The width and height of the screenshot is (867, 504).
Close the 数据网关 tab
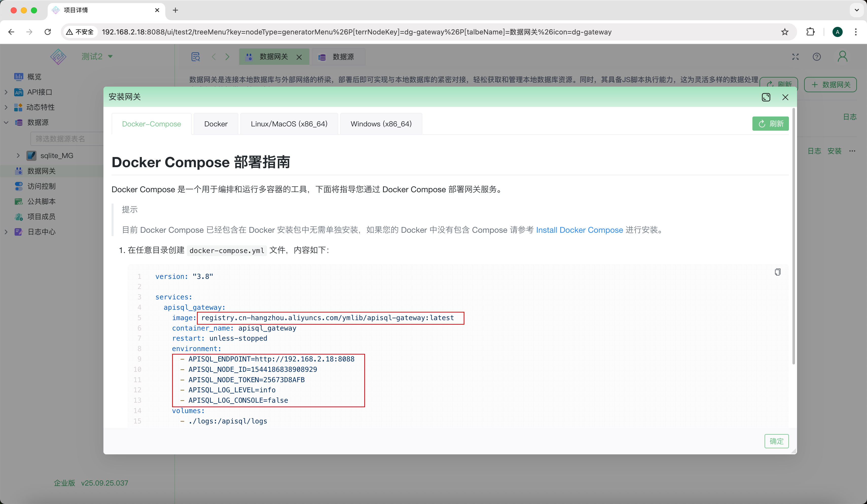tap(299, 57)
